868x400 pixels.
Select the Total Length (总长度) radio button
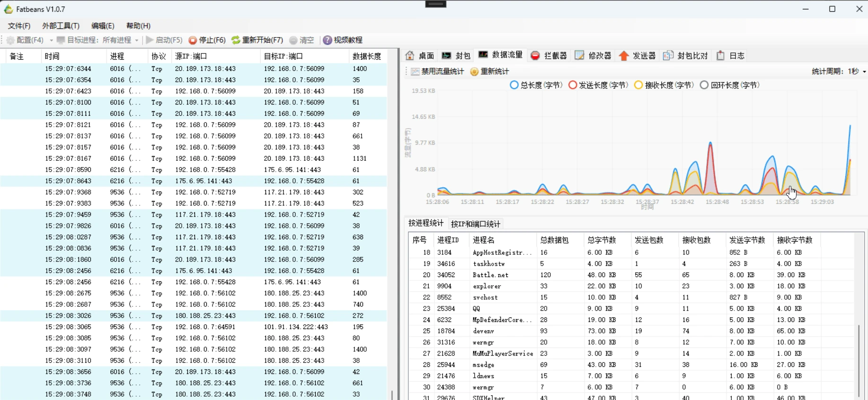[514, 85]
